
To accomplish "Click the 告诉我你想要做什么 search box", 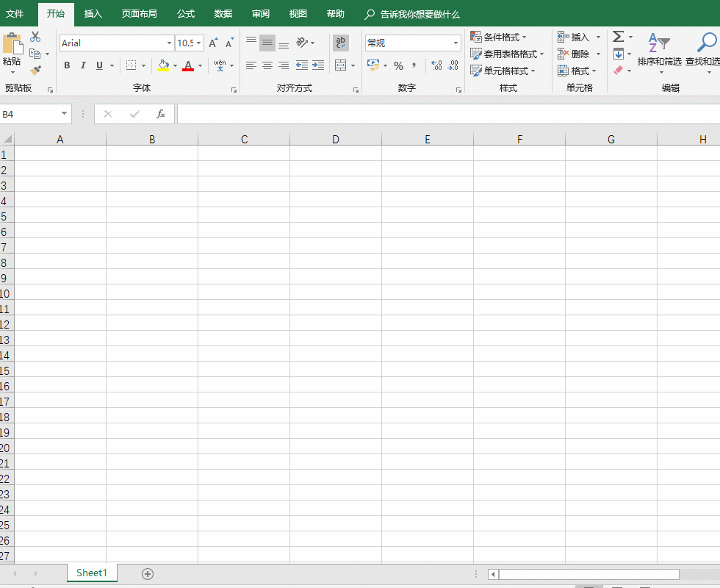I will pos(412,14).
